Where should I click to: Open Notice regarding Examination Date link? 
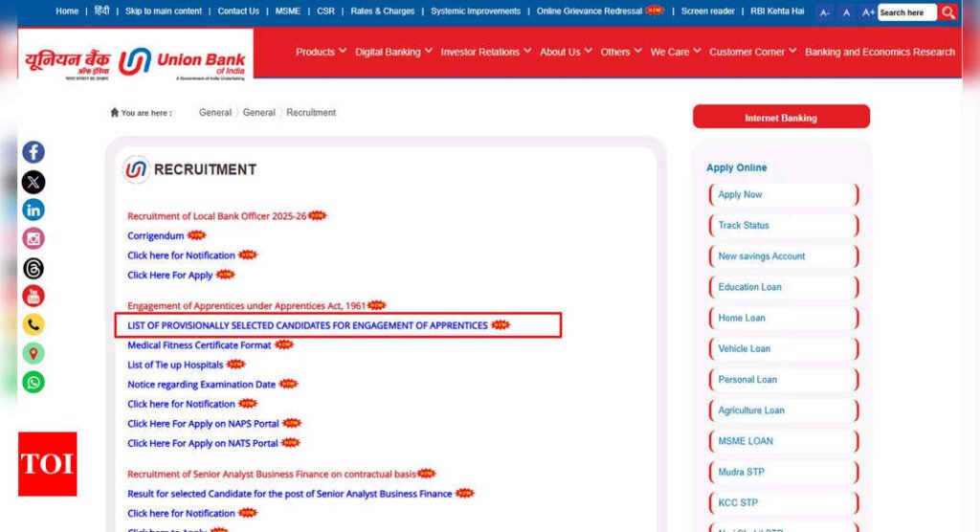click(201, 385)
